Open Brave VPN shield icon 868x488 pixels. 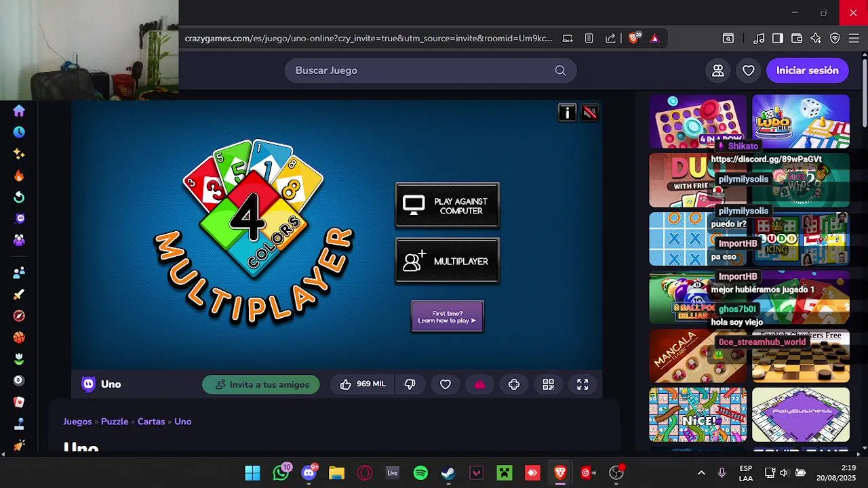(x=835, y=39)
